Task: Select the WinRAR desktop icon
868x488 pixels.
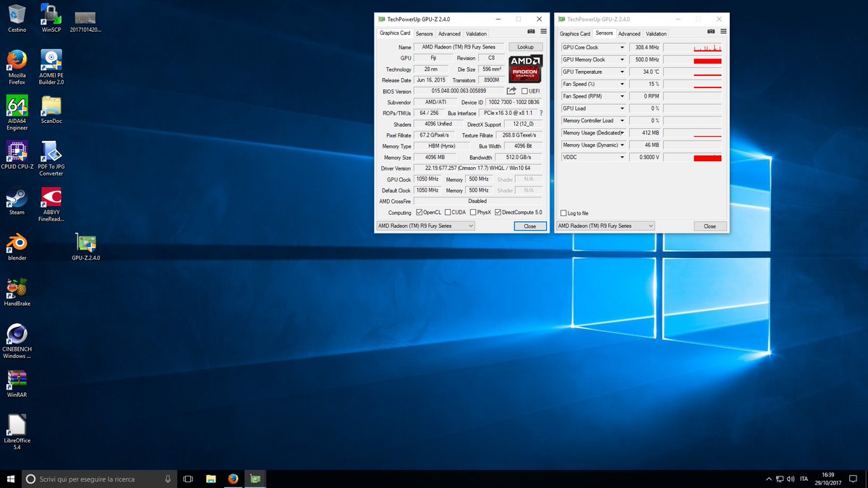Action: [17, 384]
